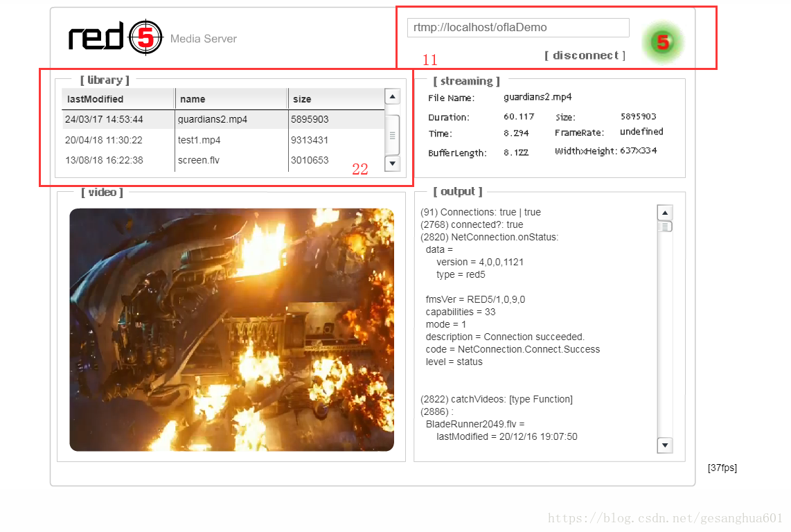Screen dimensions: 791x532
Task: Click the Time value 8.294
Action: pyautogui.click(x=516, y=133)
